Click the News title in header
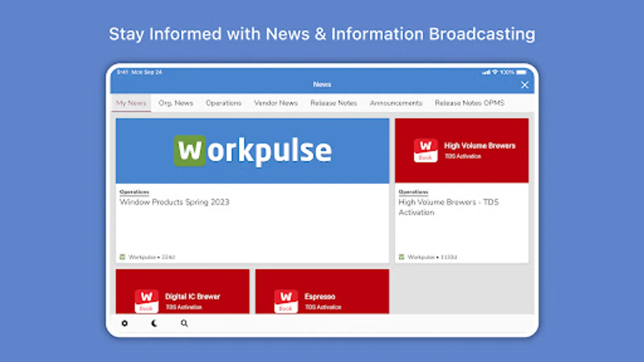This screenshot has height=362, width=644. coord(322,84)
